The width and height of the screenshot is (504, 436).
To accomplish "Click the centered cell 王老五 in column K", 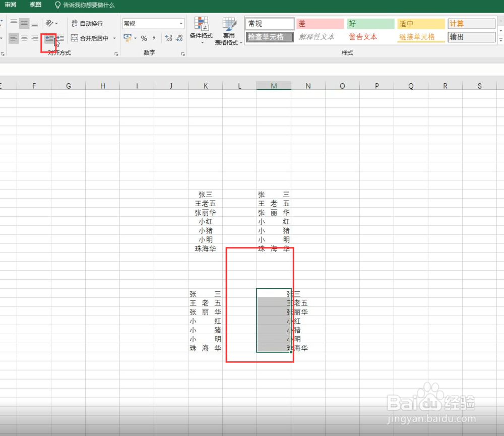I will tap(206, 204).
